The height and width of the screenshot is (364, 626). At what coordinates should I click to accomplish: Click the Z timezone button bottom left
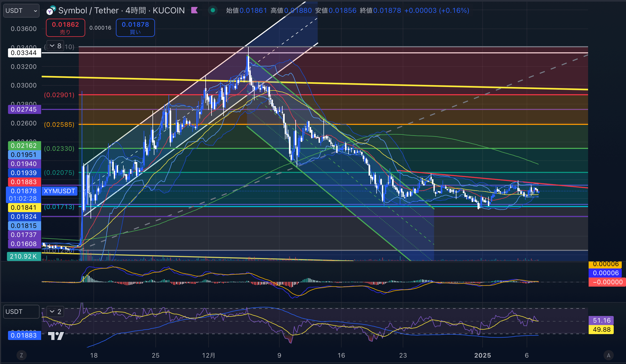[x=21, y=355]
